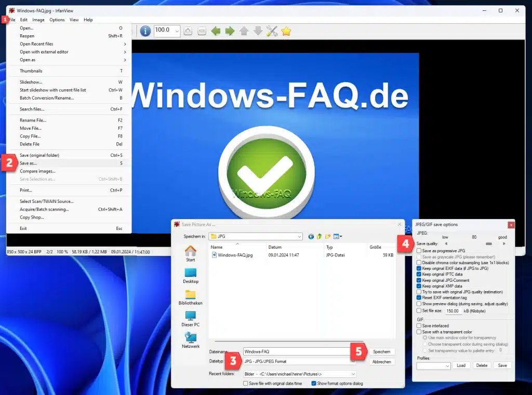Image resolution: width=532 pixels, height=395 pixels.
Task: Click the back globe icon in save dialog
Action: (311, 236)
